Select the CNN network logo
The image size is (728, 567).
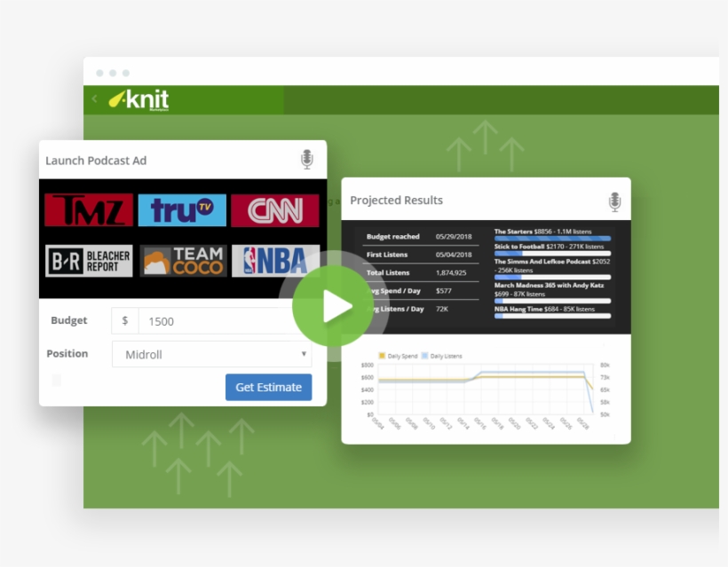click(275, 210)
